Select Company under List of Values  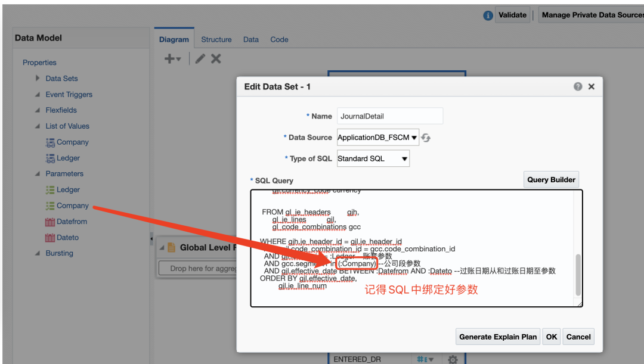click(72, 142)
